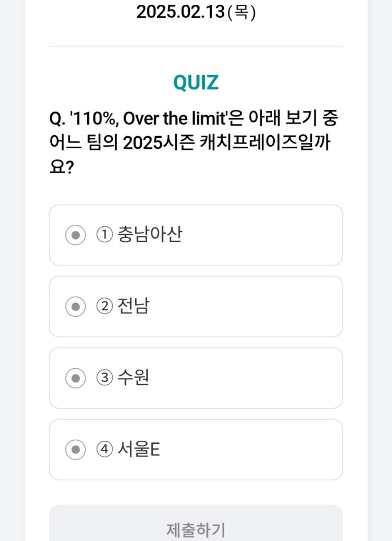Pick the 서울E radio button
Screen dimensions: 392x541
pyautogui.click(x=75, y=450)
